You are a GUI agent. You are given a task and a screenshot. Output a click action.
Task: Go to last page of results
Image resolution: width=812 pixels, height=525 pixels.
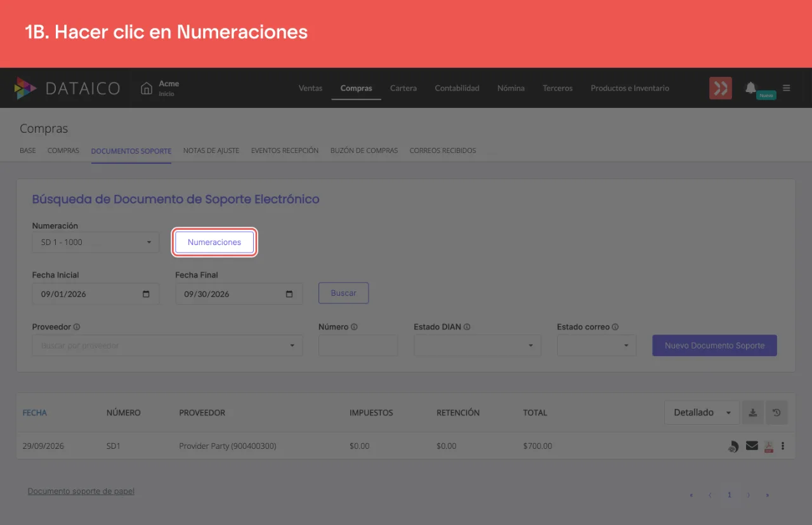point(768,495)
